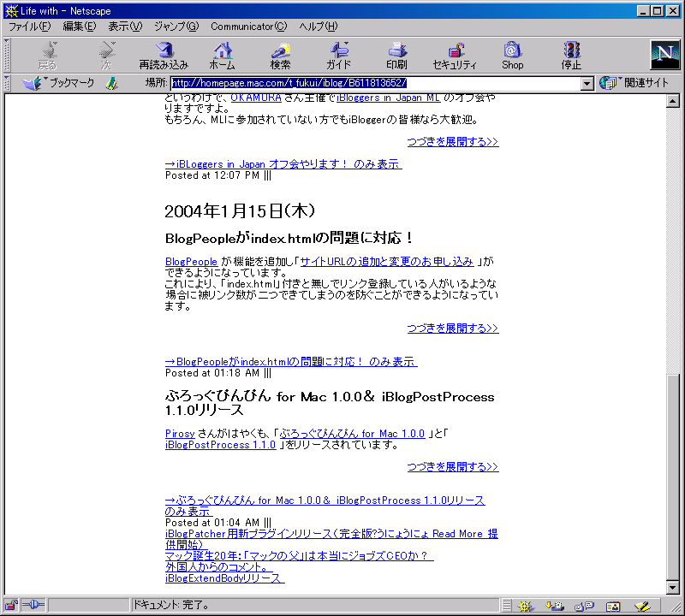Viewport: 685px width, 616px height.
Task: Open the Bookmarks (ブックマーク) menu
Action: (58, 83)
